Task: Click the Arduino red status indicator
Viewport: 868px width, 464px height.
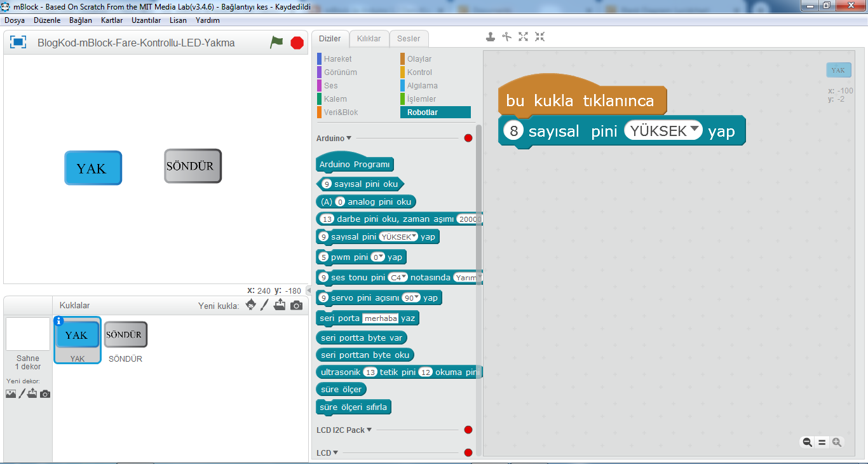Action: [x=468, y=138]
